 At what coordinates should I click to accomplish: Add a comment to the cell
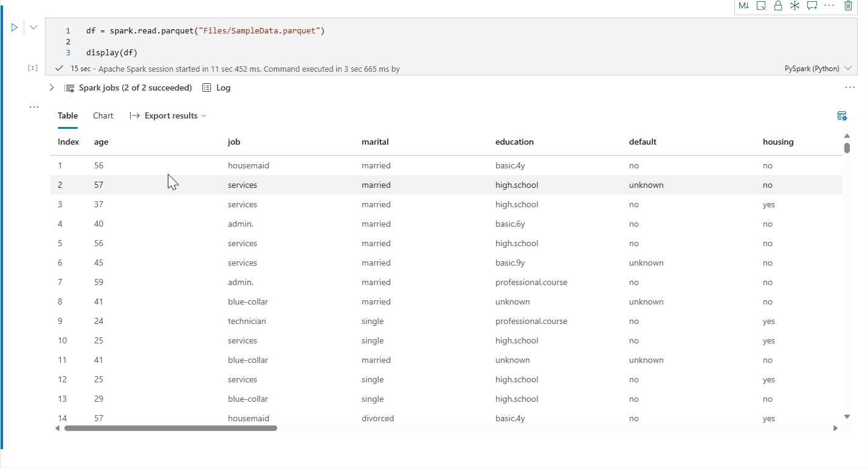pos(811,5)
